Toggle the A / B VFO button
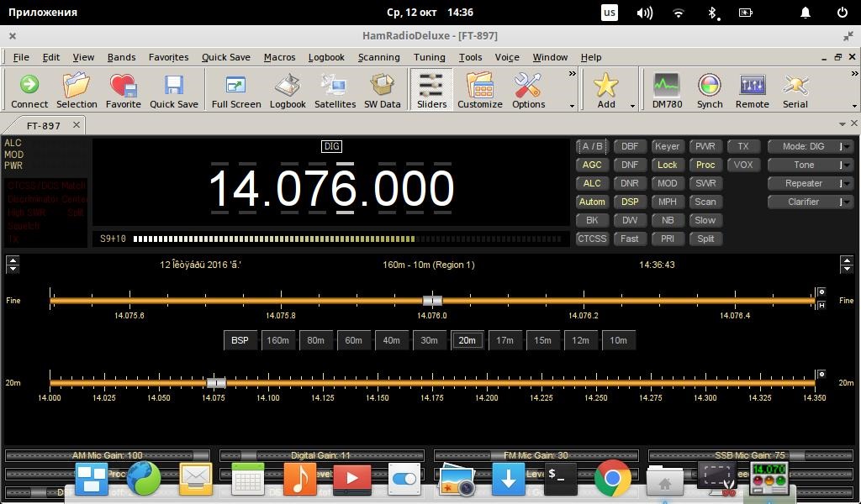The image size is (861, 504). pyautogui.click(x=592, y=146)
